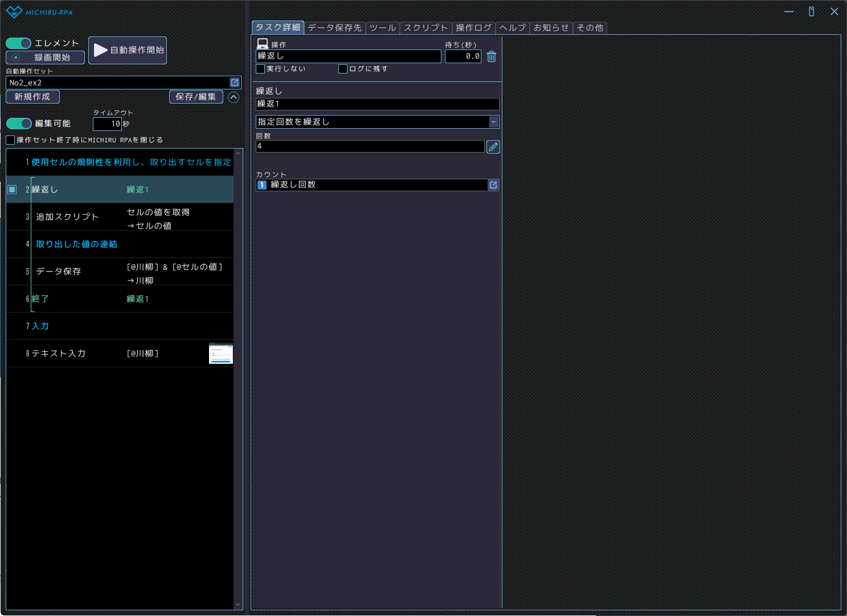Open the スクリプト tab

point(425,27)
